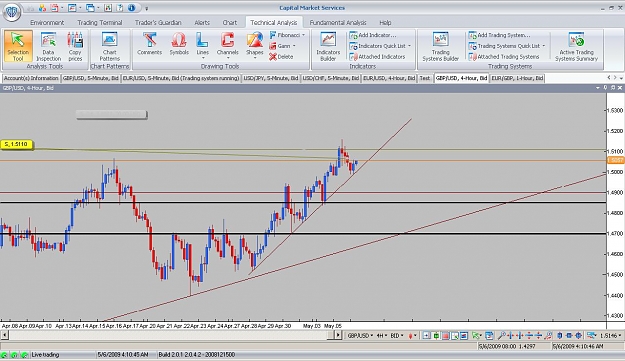
Task: Open the Indicators Builder
Action: point(328,46)
